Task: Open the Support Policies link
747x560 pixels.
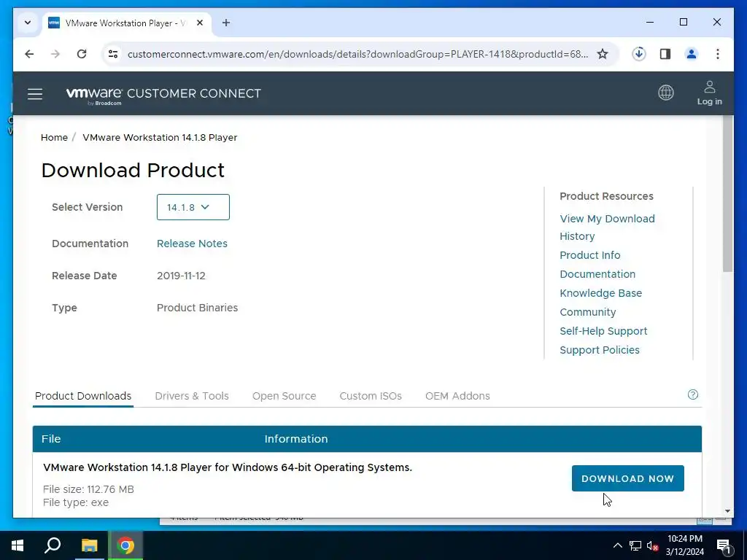Action: click(x=600, y=350)
